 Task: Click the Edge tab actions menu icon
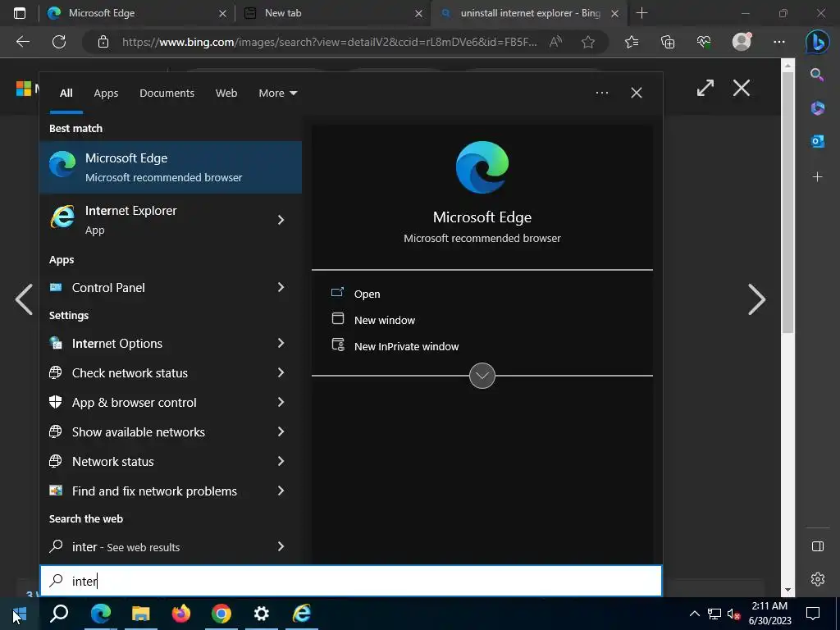pyautogui.click(x=20, y=13)
